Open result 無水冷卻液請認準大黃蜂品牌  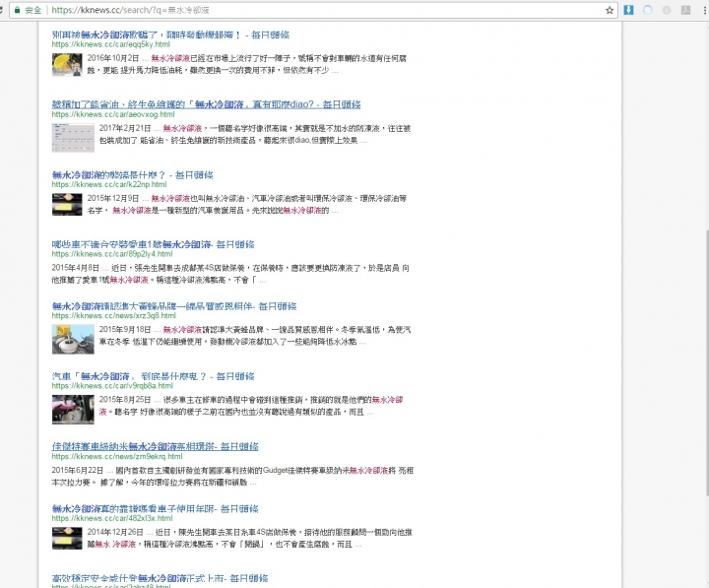point(174,306)
